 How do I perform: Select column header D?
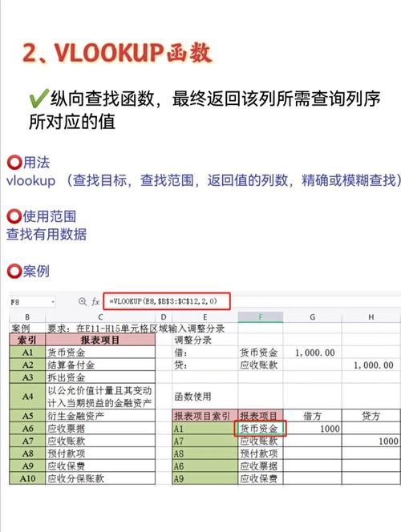(164, 317)
